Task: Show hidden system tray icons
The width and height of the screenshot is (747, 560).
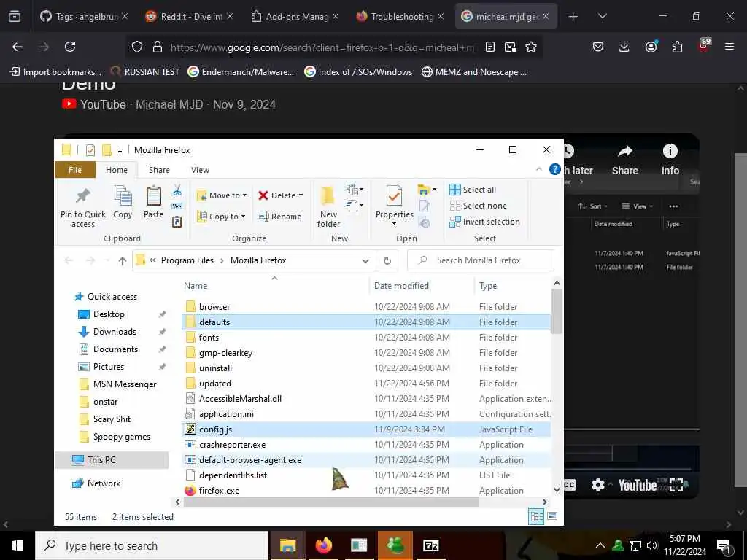Action: click(600, 545)
